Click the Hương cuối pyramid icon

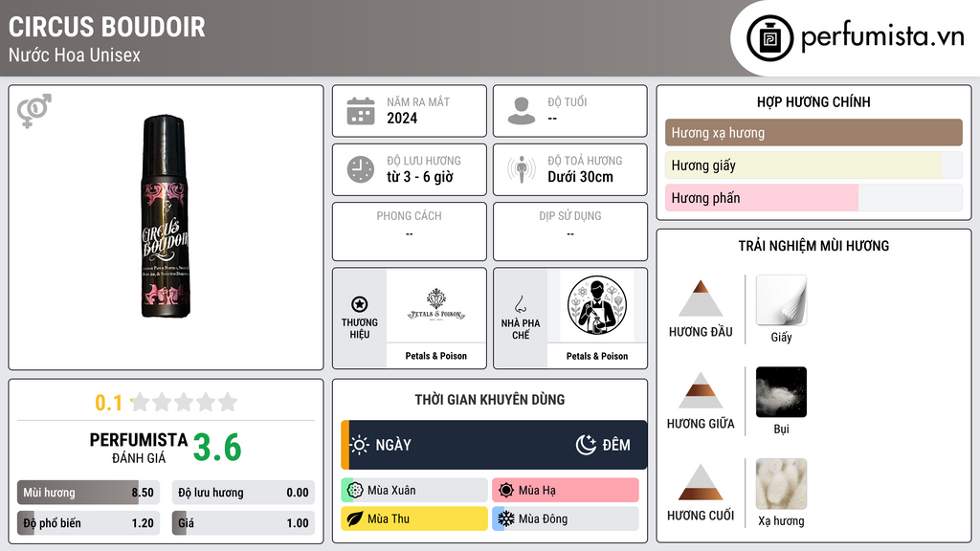tap(701, 482)
